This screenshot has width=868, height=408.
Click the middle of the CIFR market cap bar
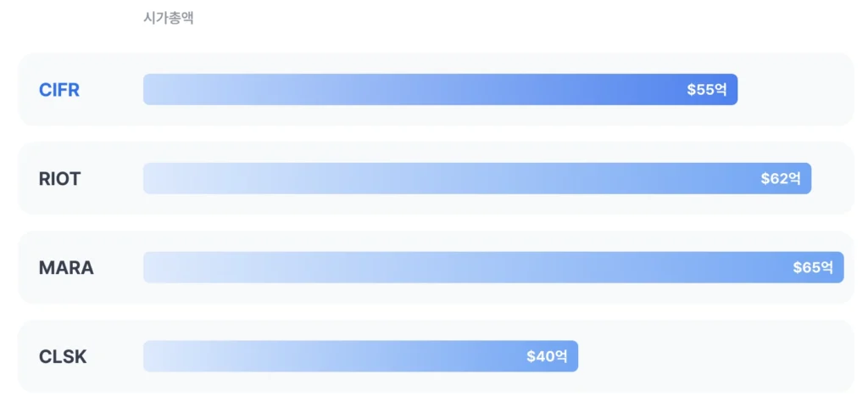[440, 90]
